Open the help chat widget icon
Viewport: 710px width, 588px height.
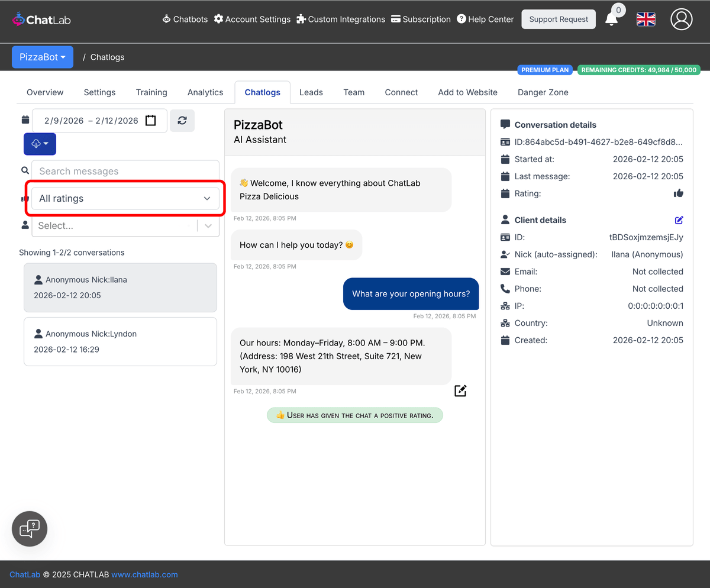coord(30,529)
